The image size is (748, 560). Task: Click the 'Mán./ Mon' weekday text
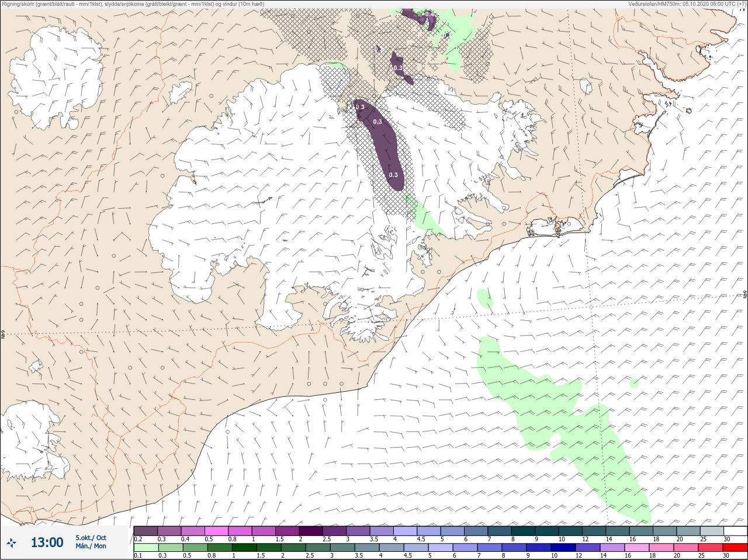click(x=91, y=546)
